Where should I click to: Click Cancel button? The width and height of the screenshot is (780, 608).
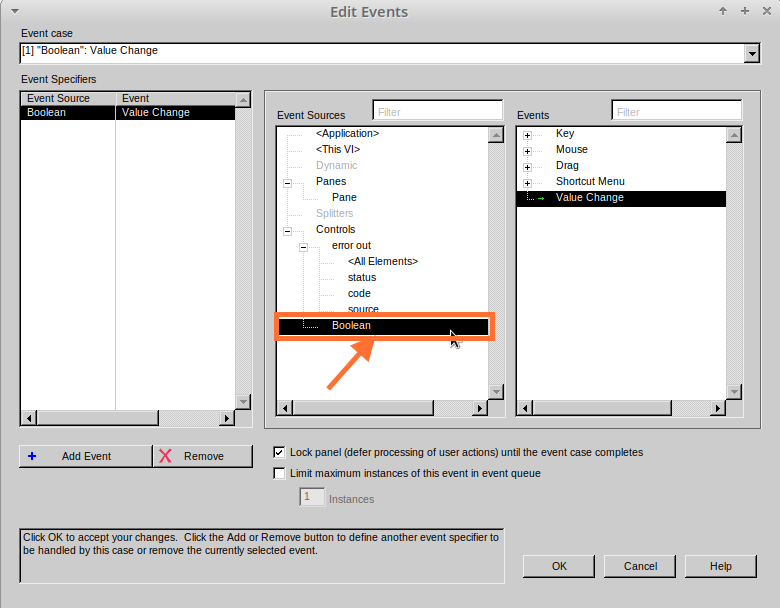coord(640,566)
